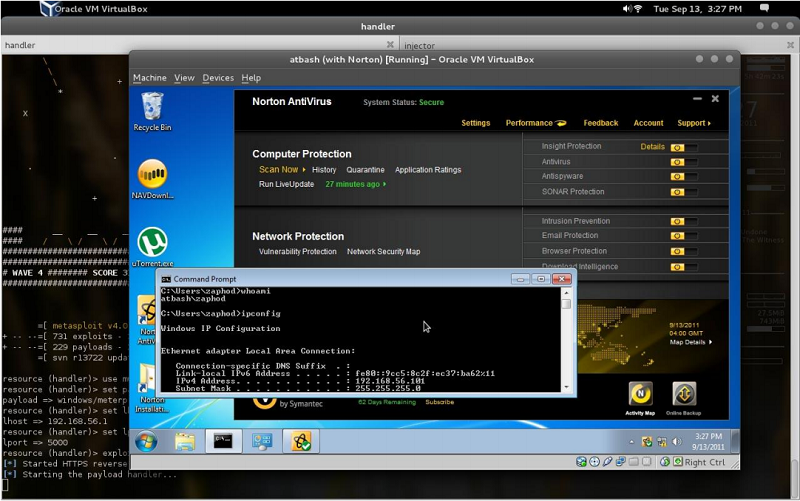Toggle Download Intelligence switch

[684, 267]
